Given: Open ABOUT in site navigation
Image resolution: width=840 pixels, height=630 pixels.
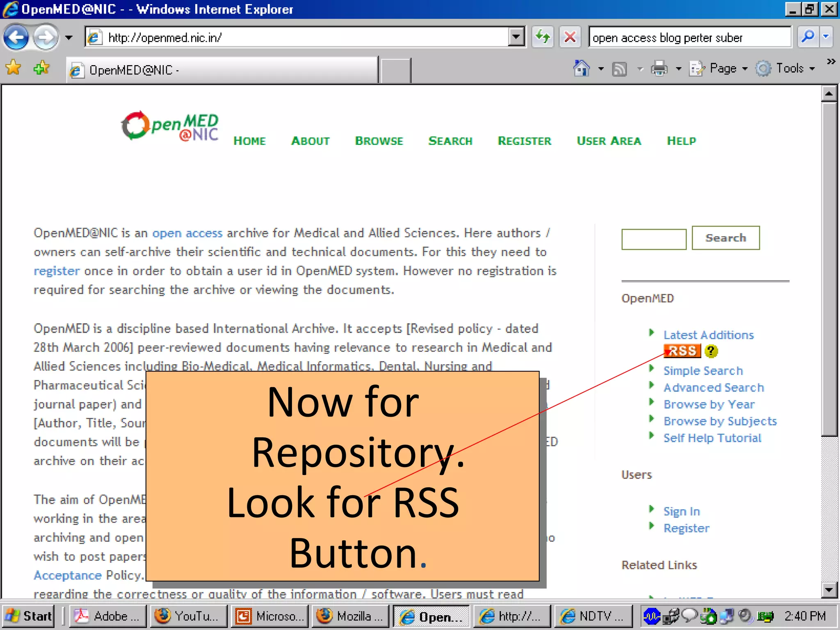Looking at the screenshot, I should (310, 141).
